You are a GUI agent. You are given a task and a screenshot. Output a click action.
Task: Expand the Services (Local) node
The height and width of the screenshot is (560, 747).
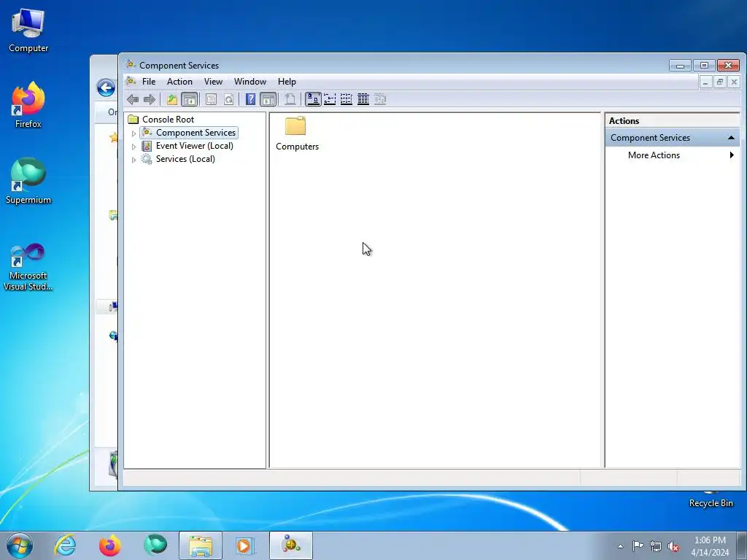coord(134,160)
